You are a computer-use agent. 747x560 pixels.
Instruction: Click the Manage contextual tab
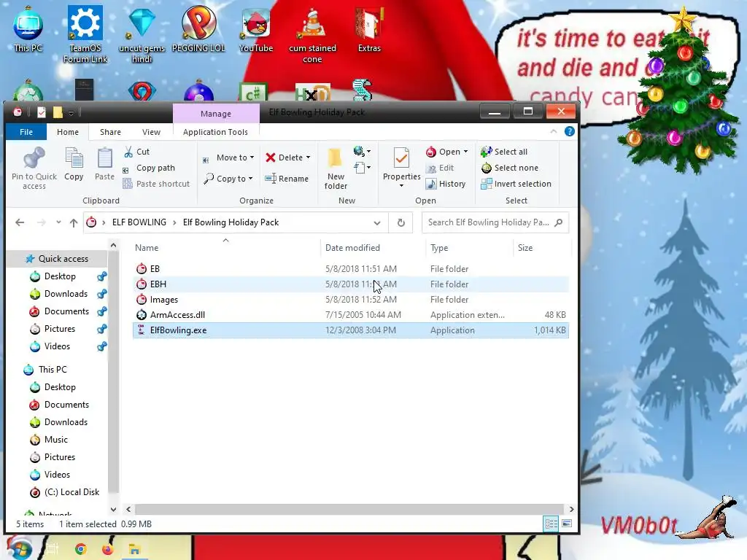216,113
